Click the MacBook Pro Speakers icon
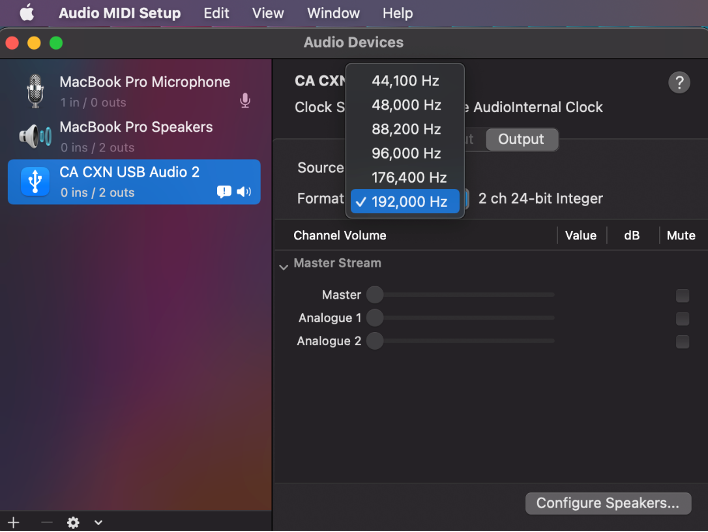Screen dimensions: 708x532 [35, 136]
